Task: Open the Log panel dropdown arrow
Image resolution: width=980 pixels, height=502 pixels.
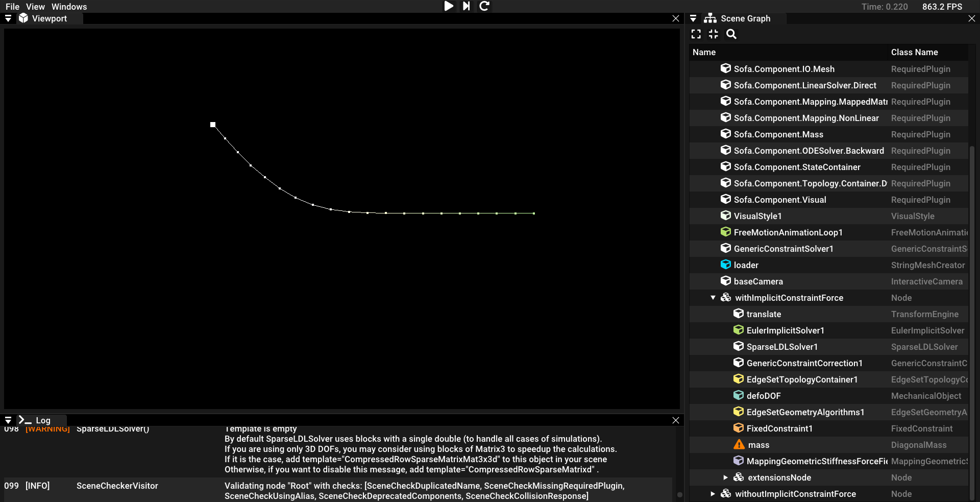Action: pyautogui.click(x=8, y=420)
